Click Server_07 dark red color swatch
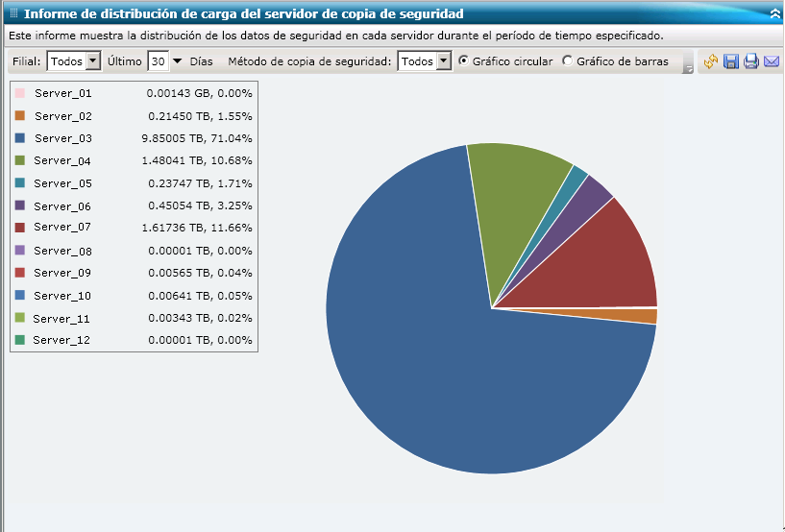Image resolution: width=785 pixels, height=532 pixels. coord(20,228)
